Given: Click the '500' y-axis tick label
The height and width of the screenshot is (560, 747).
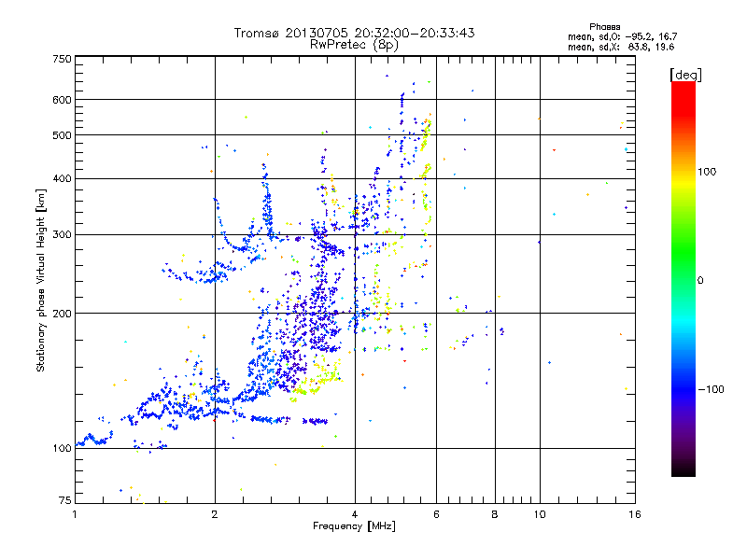Looking at the screenshot, I should pos(62,135).
